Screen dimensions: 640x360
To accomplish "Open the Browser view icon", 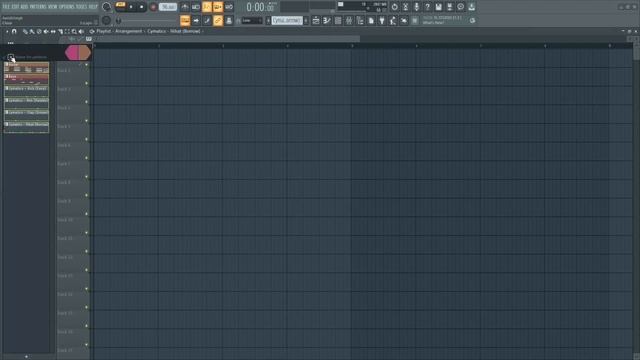I will (360, 20).
